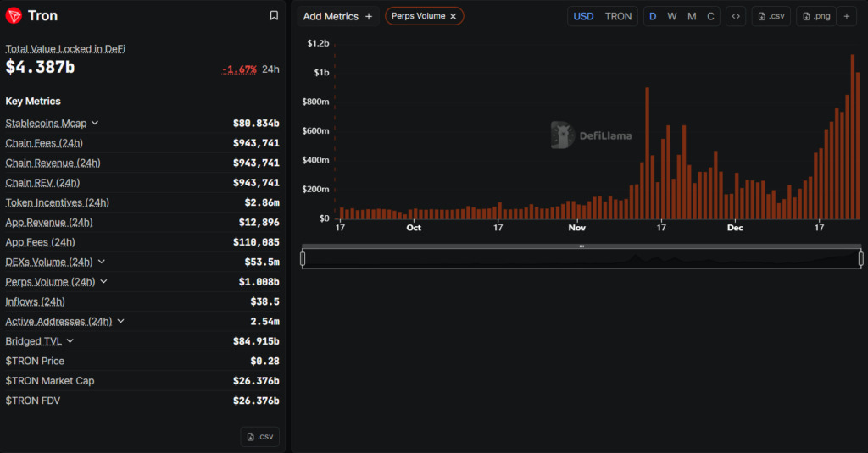This screenshot has height=453, width=868.
Task: Switch chart denomination to USD
Action: pos(583,17)
